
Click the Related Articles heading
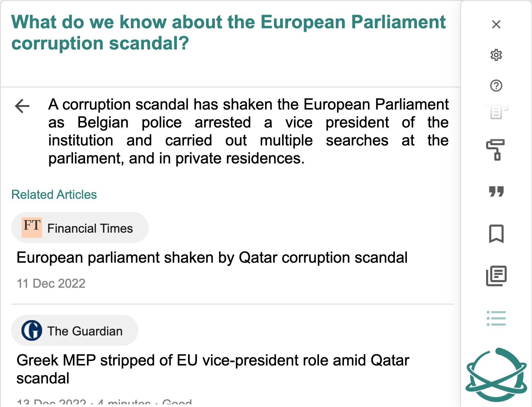(x=54, y=195)
